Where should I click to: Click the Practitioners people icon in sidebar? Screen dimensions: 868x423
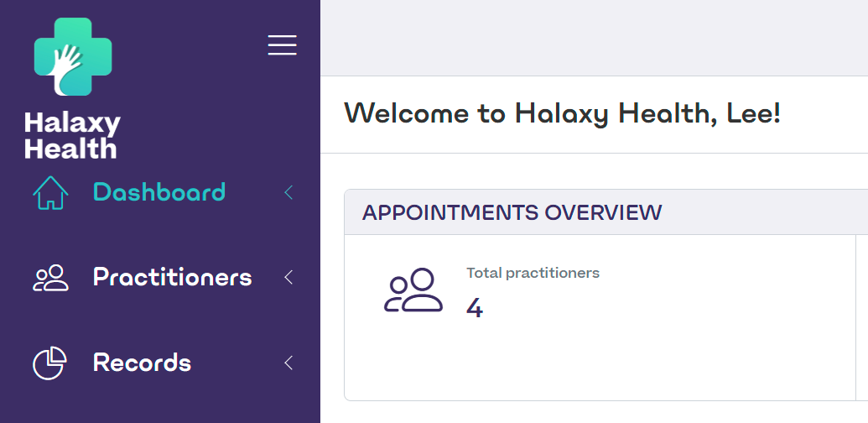50,278
